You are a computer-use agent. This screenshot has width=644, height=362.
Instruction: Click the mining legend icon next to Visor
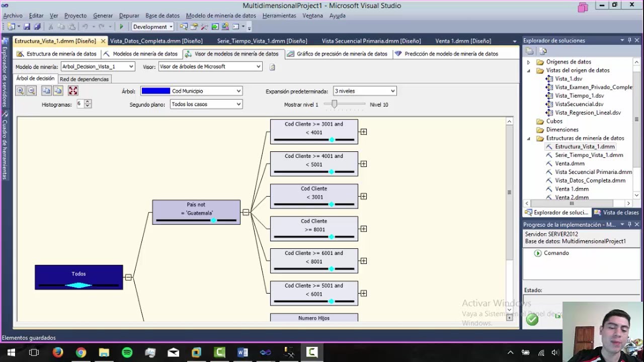point(272,67)
